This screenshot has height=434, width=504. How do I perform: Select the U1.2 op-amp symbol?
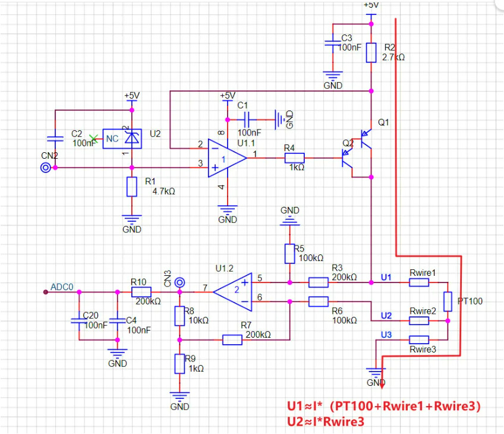pos(234,291)
